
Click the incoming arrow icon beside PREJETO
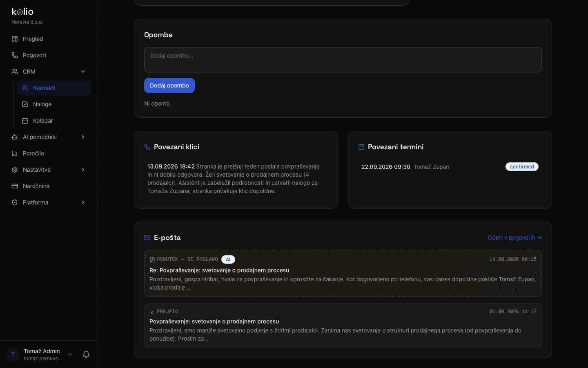(x=152, y=312)
